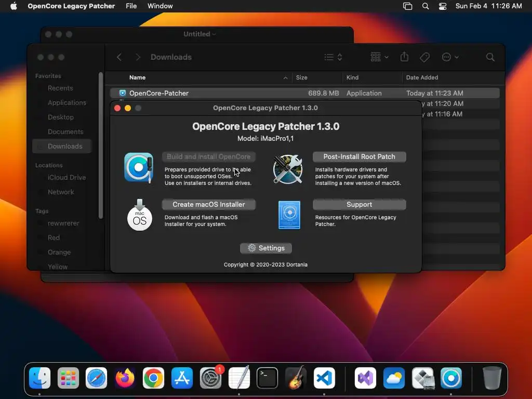Open Desktop in Finder sidebar

pos(62,117)
